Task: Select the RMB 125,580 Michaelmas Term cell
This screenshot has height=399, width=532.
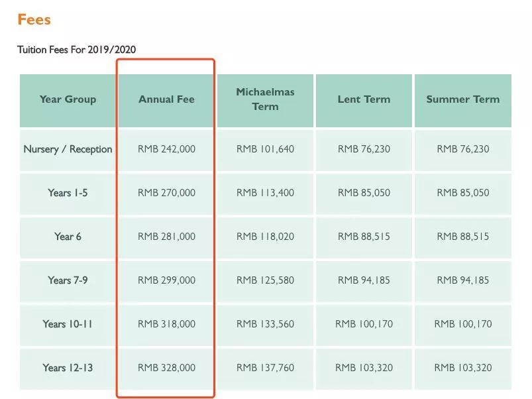Action: [x=265, y=280]
